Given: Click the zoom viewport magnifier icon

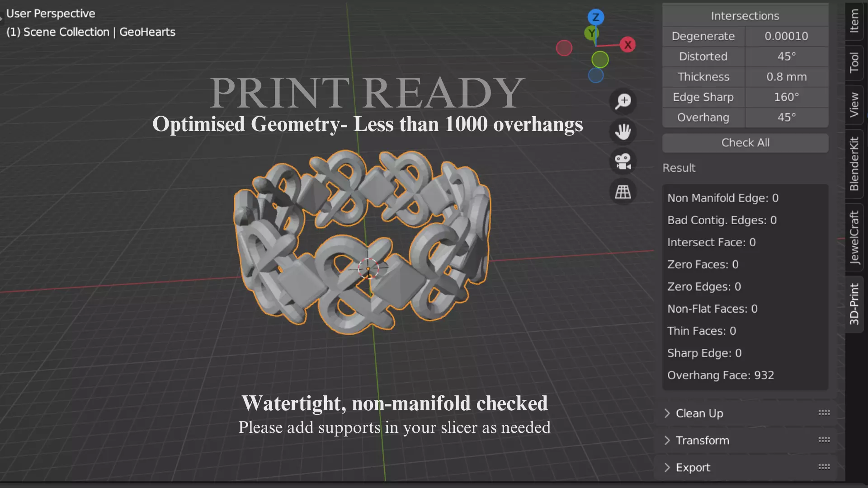Looking at the screenshot, I should [623, 102].
